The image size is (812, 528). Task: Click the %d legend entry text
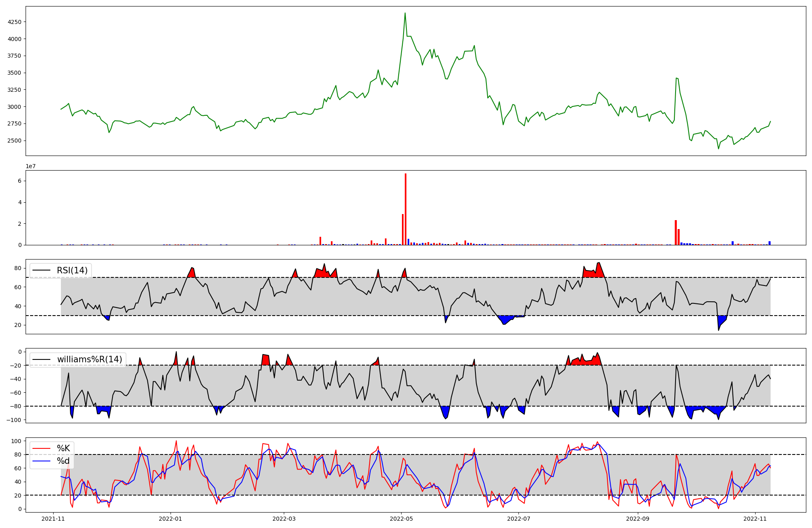[63, 461]
